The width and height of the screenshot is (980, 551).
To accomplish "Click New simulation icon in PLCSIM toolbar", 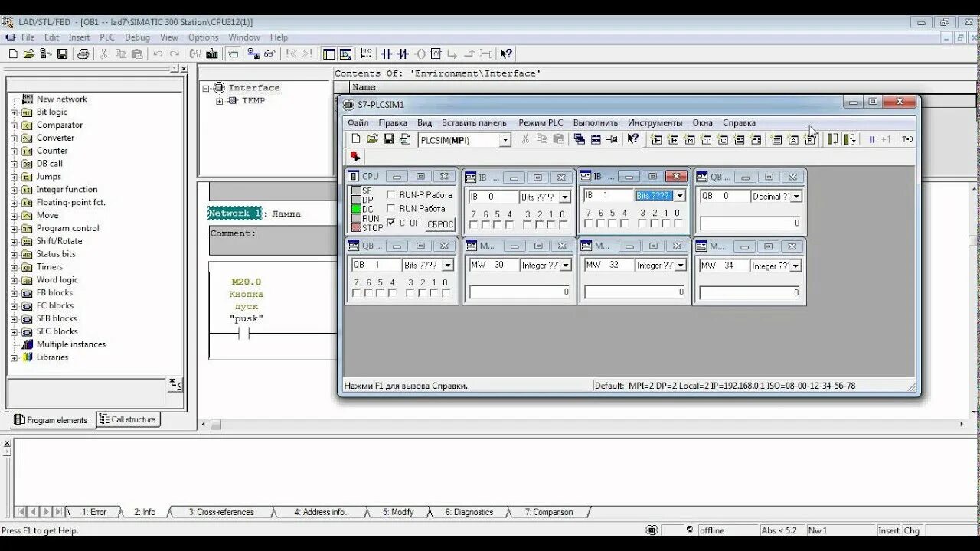I will pos(355,139).
